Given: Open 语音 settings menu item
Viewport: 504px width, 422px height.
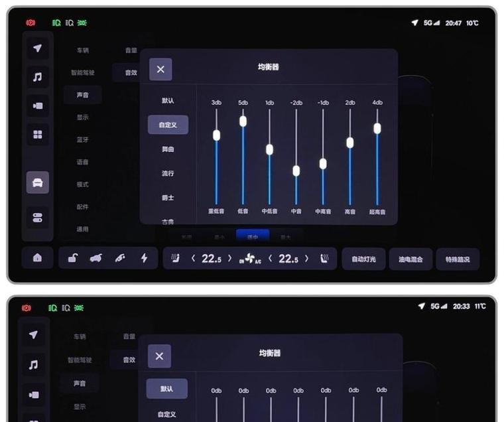Looking at the screenshot, I should [x=83, y=162].
